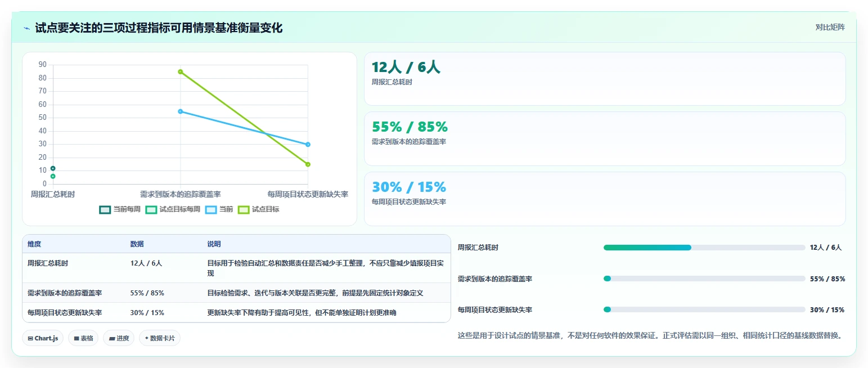Image resolution: width=868 pixels, height=368 pixels.
Task: Select the 周报汇总耗时 progress bar
Action: (704, 248)
